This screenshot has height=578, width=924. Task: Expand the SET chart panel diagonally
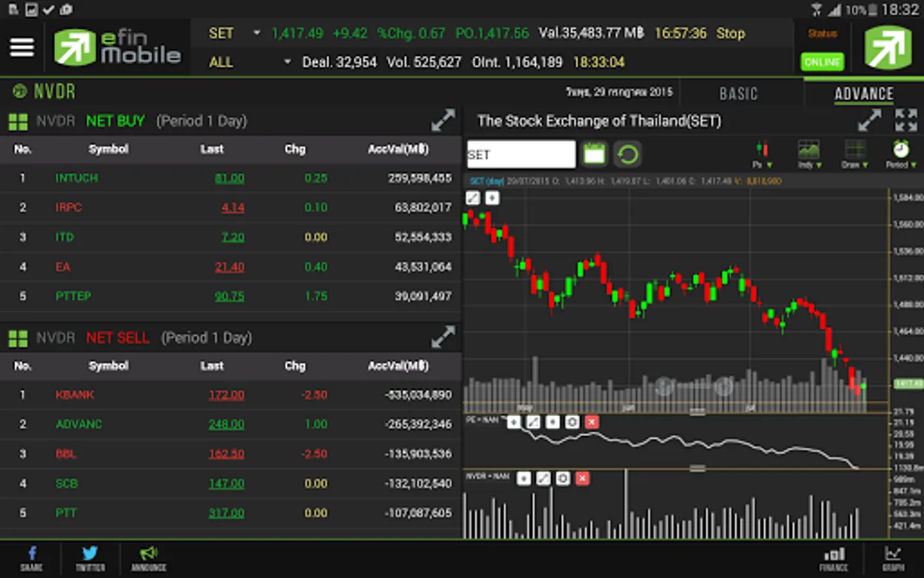(x=869, y=120)
